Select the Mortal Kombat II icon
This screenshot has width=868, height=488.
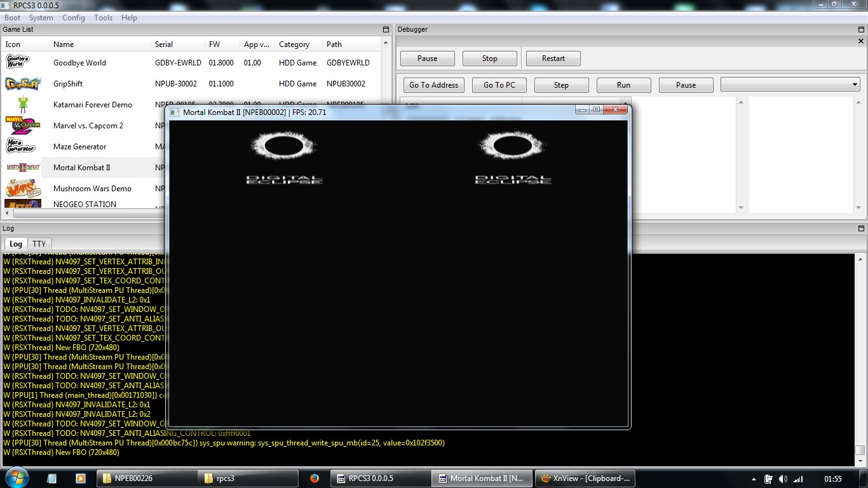[x=23, y=168]
